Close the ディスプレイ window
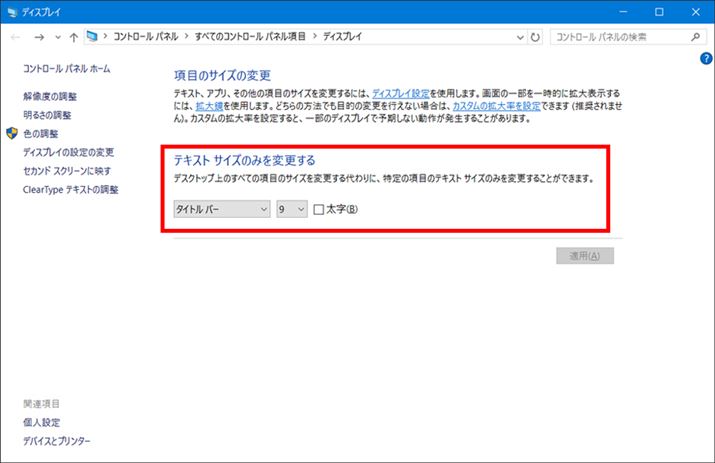Viewport: 715px width, 463px height. [x=696, y=12]
